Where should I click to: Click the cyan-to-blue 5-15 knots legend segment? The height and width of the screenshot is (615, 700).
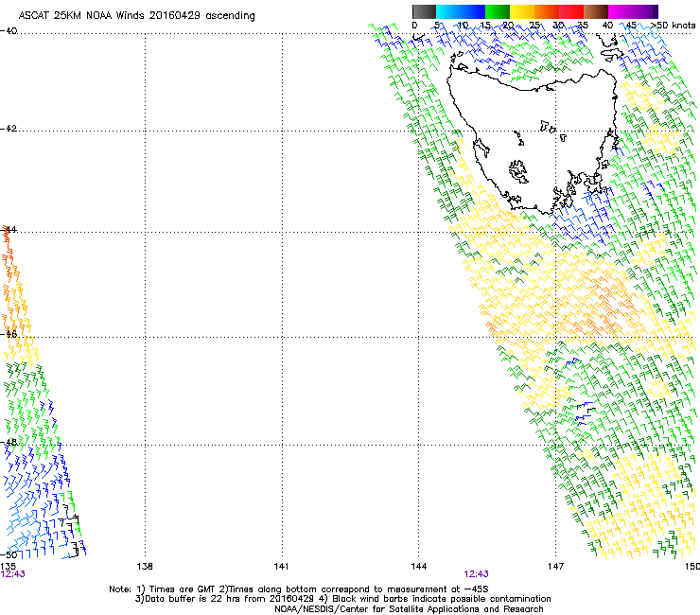(461, 11)
